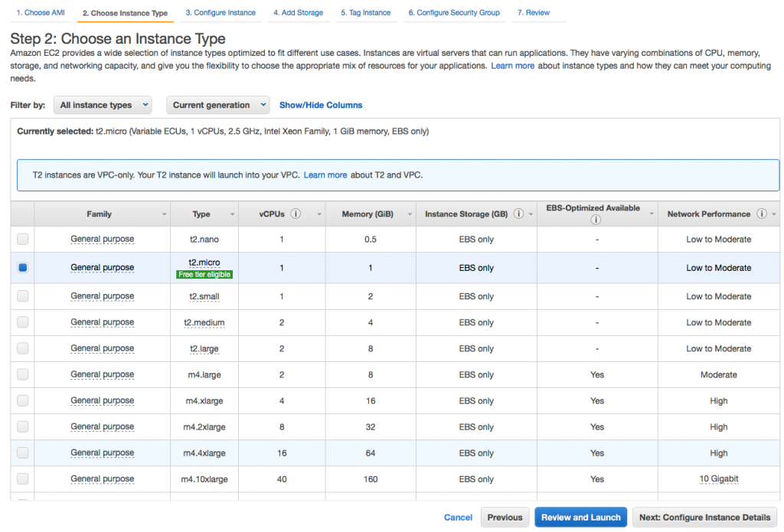The height and width of the screenshot is (532, 784).
Task: Click General purpose in the m4.10xlarge row
Action: click(x=102, y=478)
